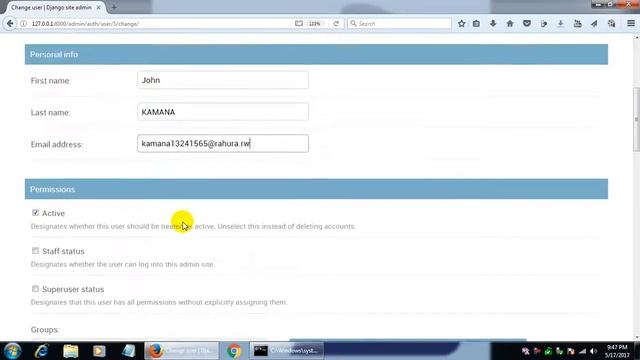Open Google Chrome from taskbar
640x360 pixels.
[x=234, y=351]
